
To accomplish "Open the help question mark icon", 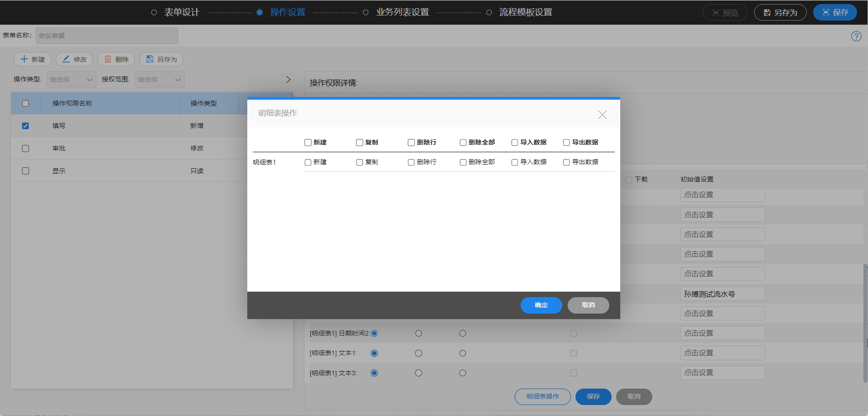I will [856, 37].
